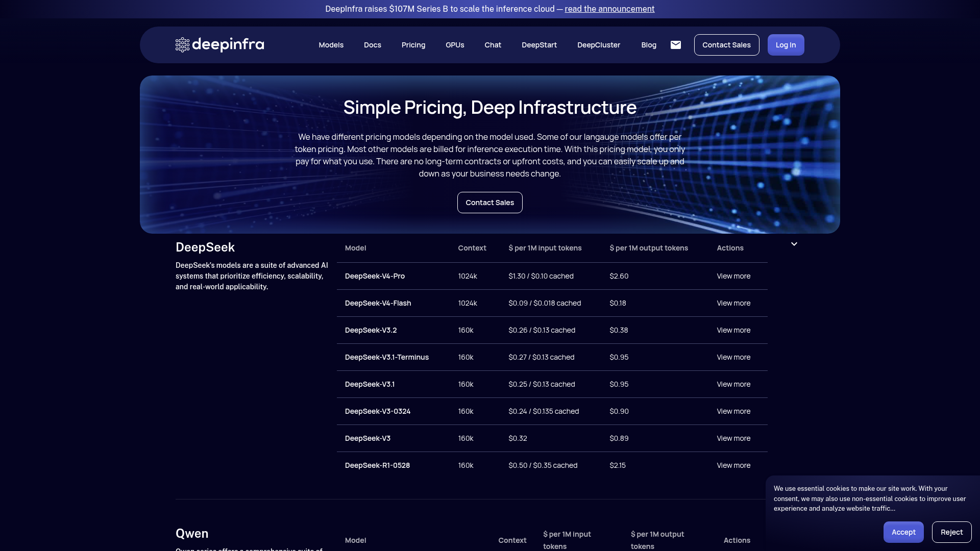Select the DeepSeek-V3 model name
Viewport: 980px width, 551px height.
coord(367,438)
